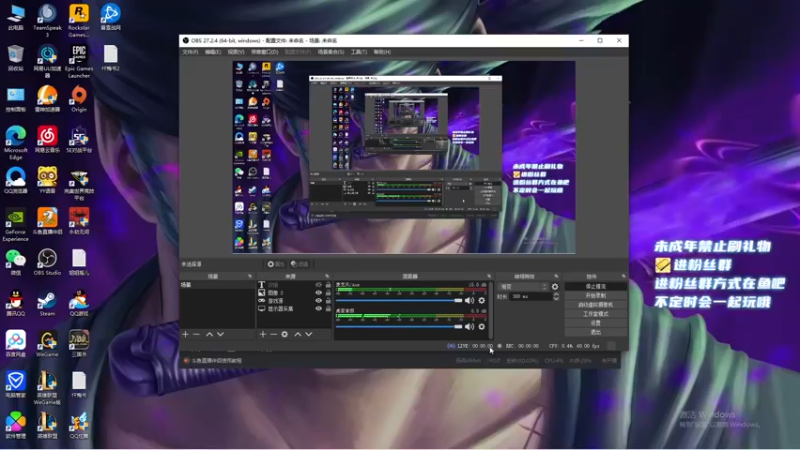This screenshot has height=450, width=800.
Task: Open source properties gear in Sources panel
Action: 285,334
